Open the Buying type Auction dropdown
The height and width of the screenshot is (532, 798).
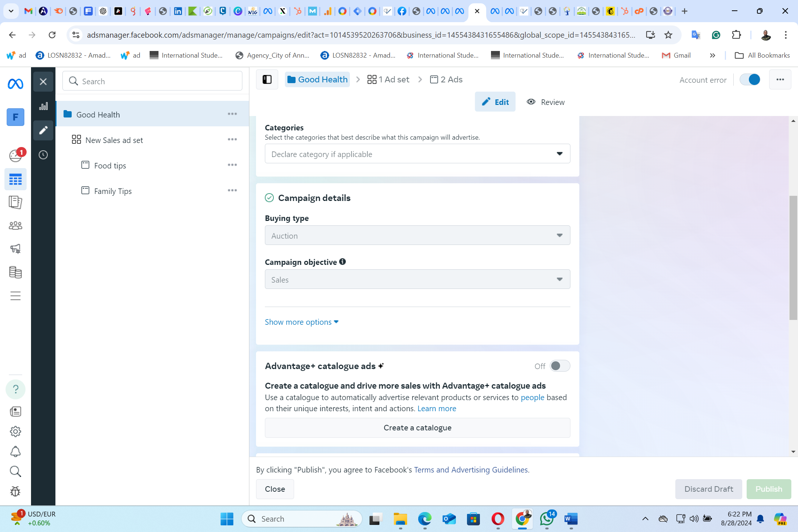[417, 235]
